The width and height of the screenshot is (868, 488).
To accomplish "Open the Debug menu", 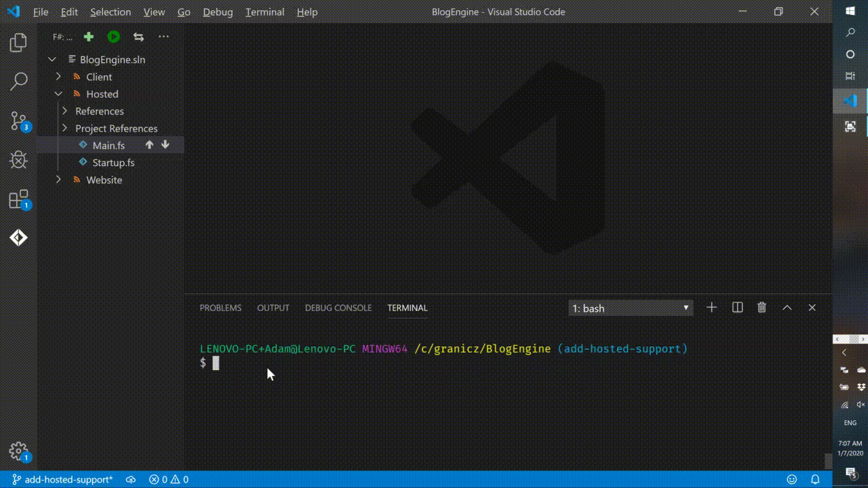I will tap(218, 12).
